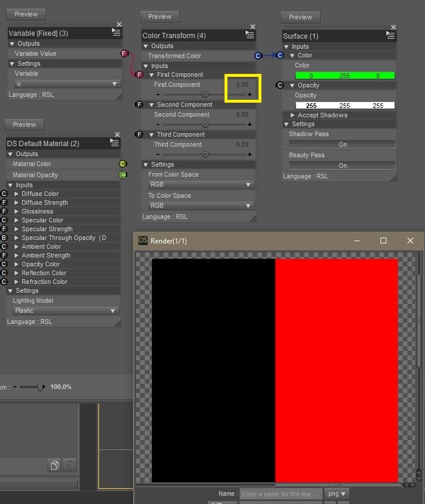Click the DS logo in the Render window title

pyautogui.click(x=142, y=241)
